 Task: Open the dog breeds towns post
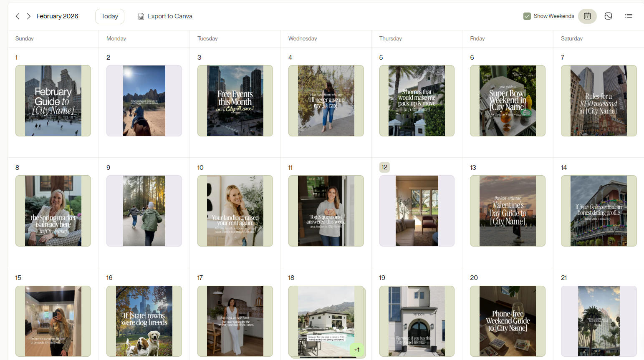(144, 321)
